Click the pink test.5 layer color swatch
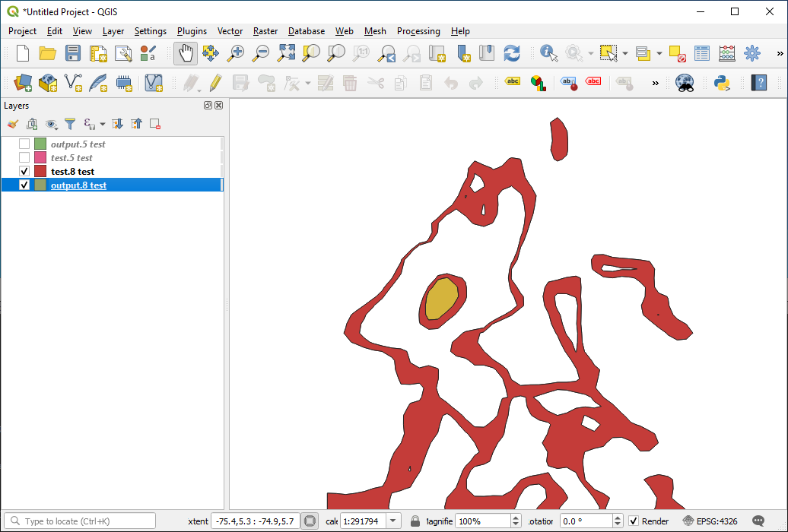788x532 pixels. tap(40, 158)
